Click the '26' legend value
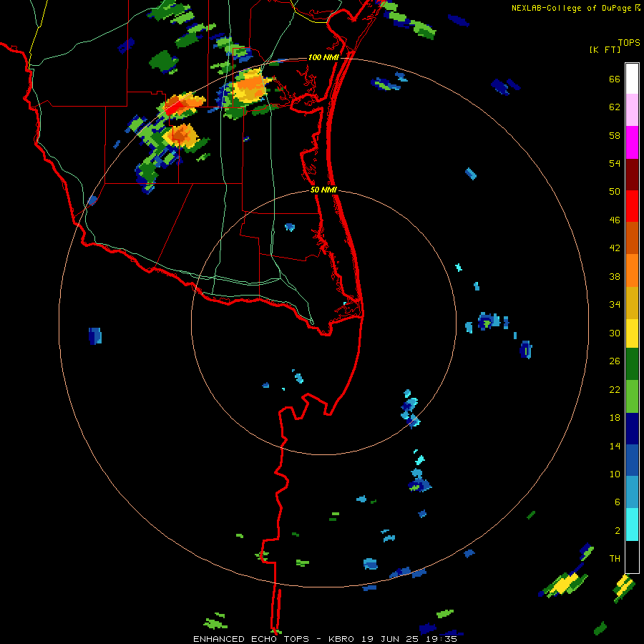This screenshot has width=644, height=644. [615, 361]
